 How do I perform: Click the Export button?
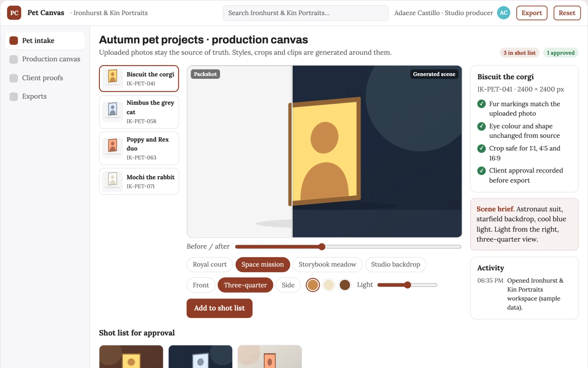pos(532,13)
